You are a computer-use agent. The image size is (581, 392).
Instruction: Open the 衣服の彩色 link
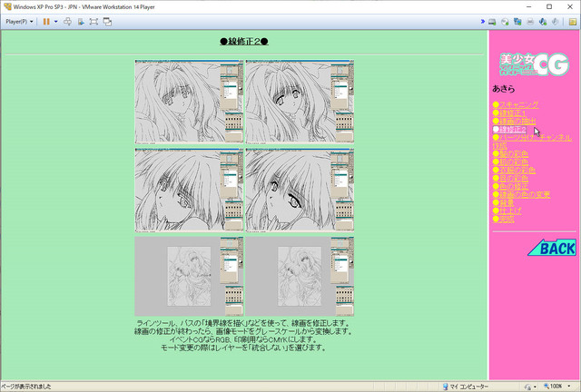coord(514,170)
